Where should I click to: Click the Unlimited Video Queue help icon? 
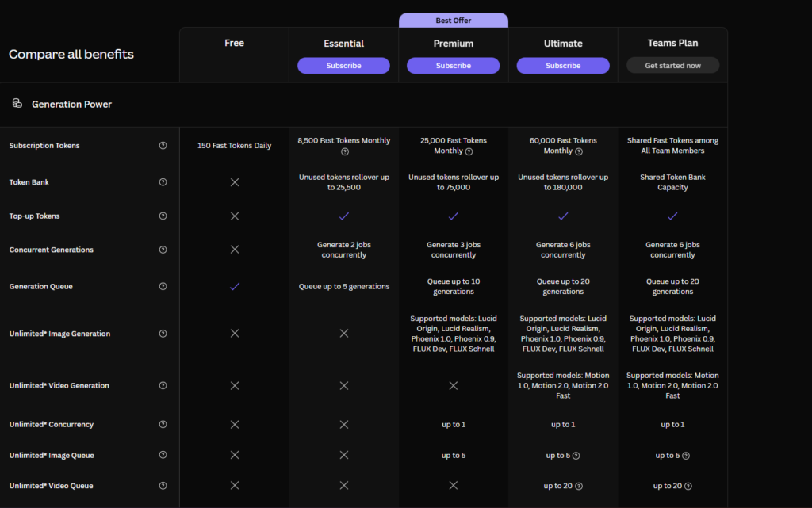click(x=163, y=486)
